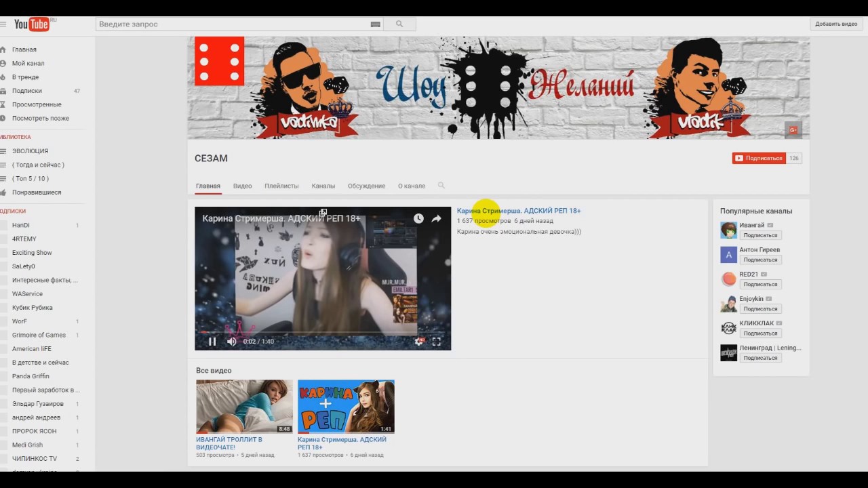This screenshot has width=868, height=488.
Task: Switch to the Видео tab
Action: pyautogui.click(x=242, y=186)
